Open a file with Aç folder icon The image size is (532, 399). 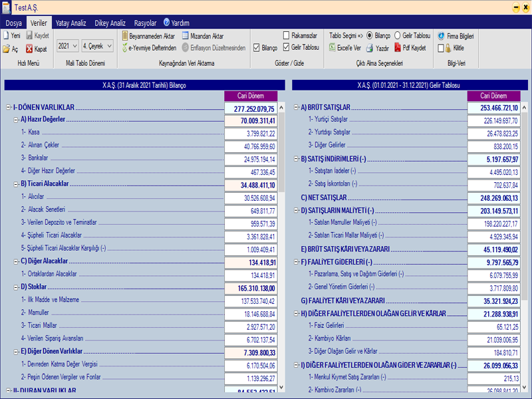[7, 49]
